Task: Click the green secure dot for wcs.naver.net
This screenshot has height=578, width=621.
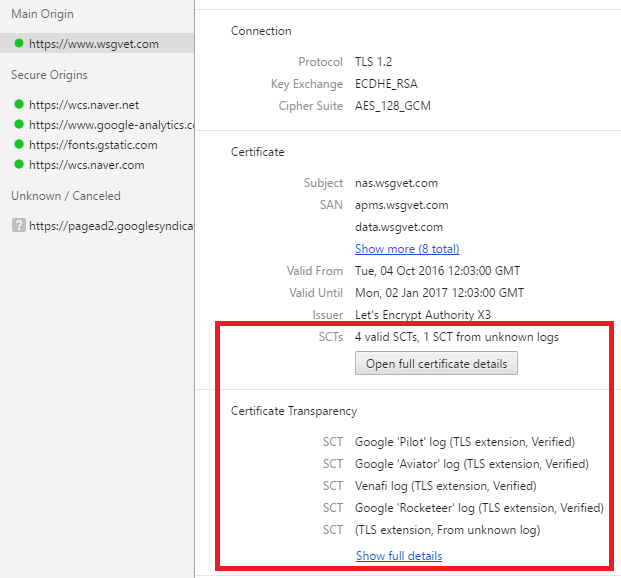Action: 19,104
